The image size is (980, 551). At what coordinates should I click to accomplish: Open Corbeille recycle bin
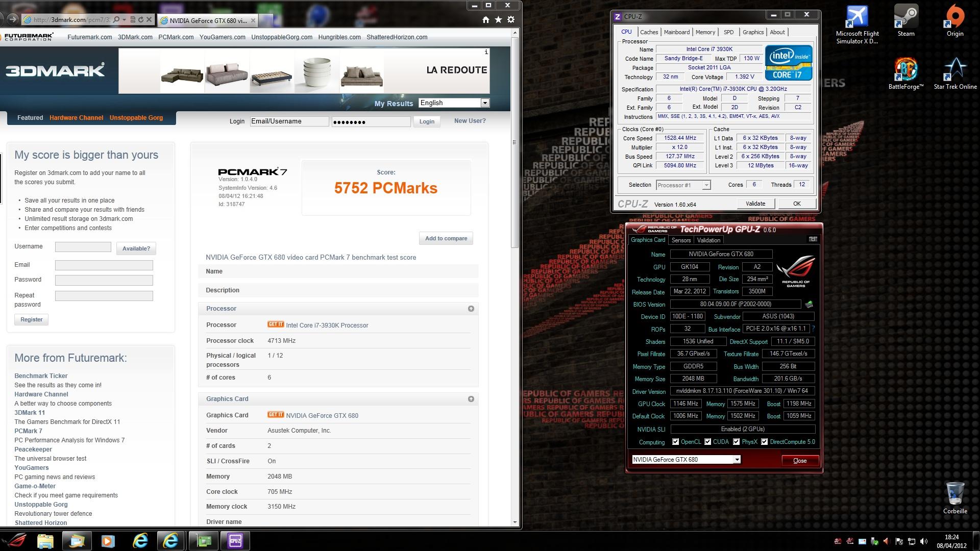tap(955, 498)
